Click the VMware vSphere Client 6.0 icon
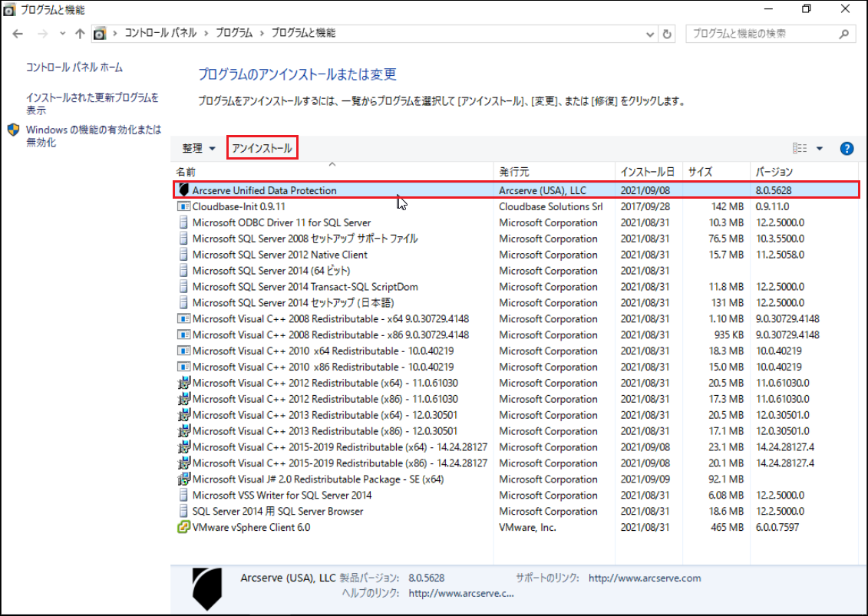This screenshot has width=868, height=616. 183,528
